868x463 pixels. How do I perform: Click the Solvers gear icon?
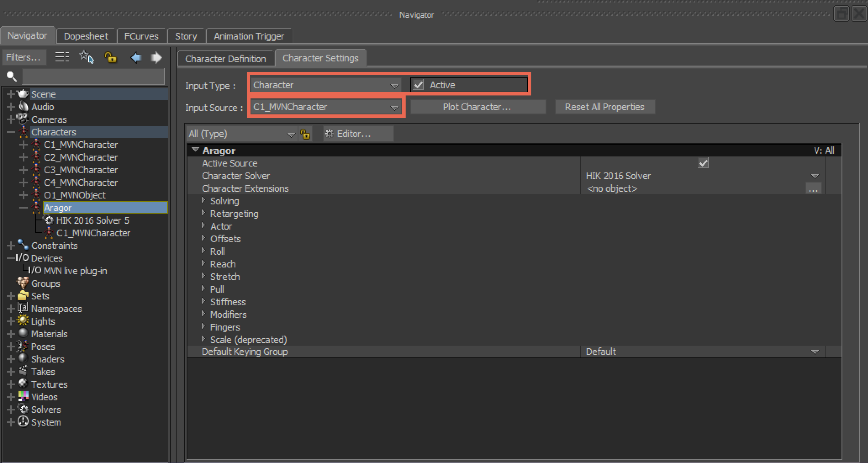tap(24, 409)
